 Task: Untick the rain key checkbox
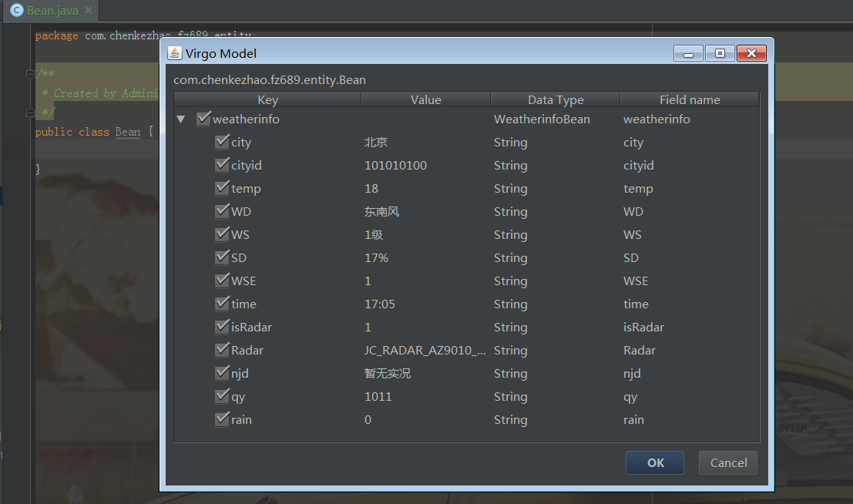[x=222, y=419]
